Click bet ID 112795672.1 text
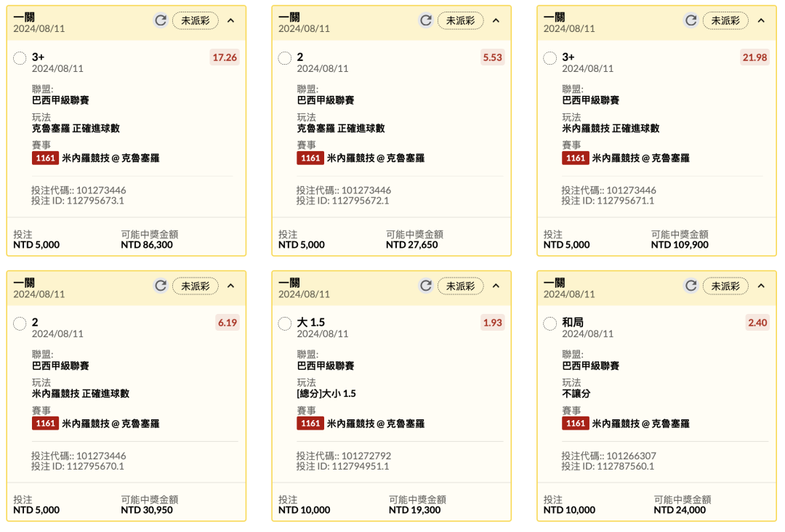The image size is (785, 532). coord(342,201)
